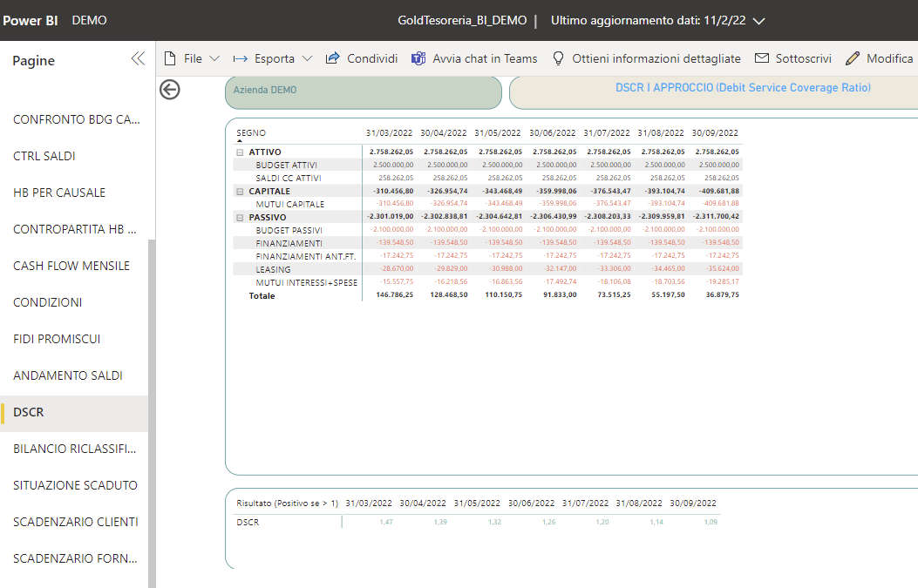
Task: Open the FIDI PROMISCUI page
Action: pyautogui.click(x=56, y=339)
